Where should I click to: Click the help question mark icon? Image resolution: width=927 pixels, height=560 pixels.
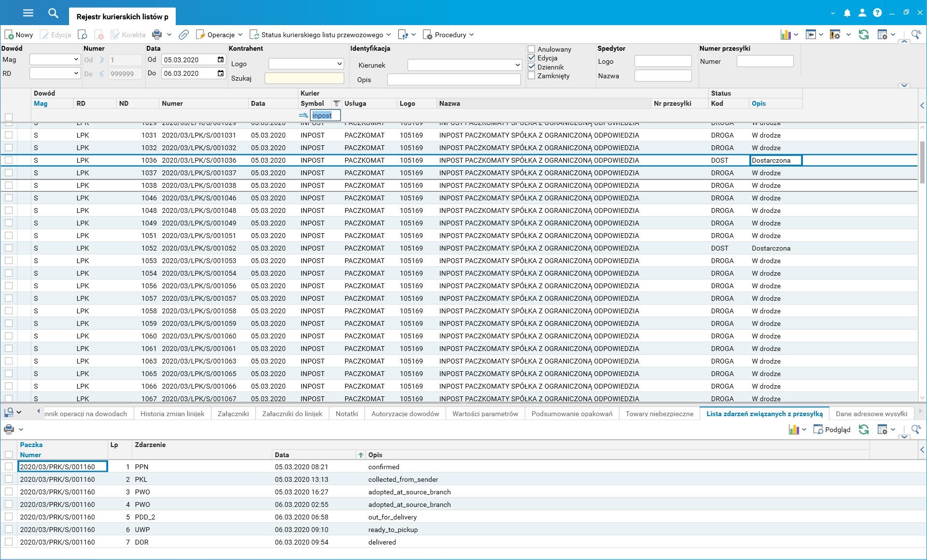tap(877, 13)
